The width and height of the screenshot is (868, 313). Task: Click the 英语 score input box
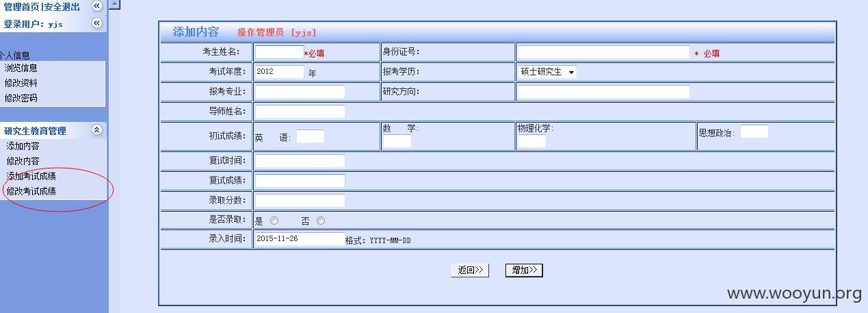point(311,136)
